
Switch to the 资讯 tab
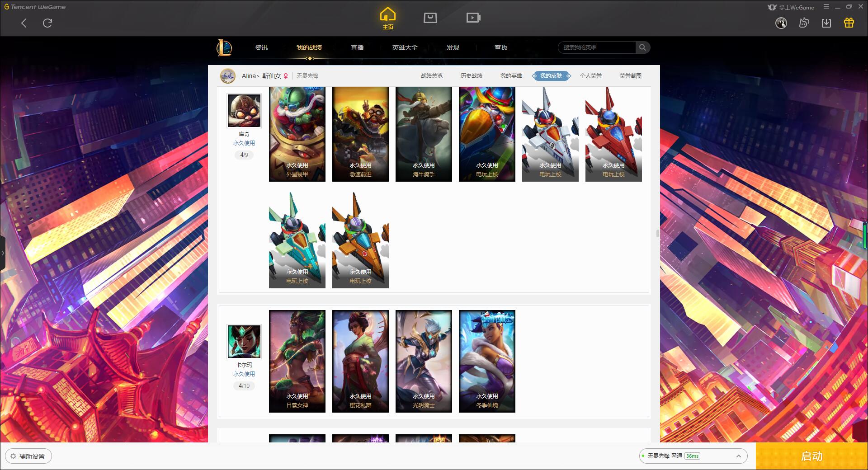(x=261, y=47)
